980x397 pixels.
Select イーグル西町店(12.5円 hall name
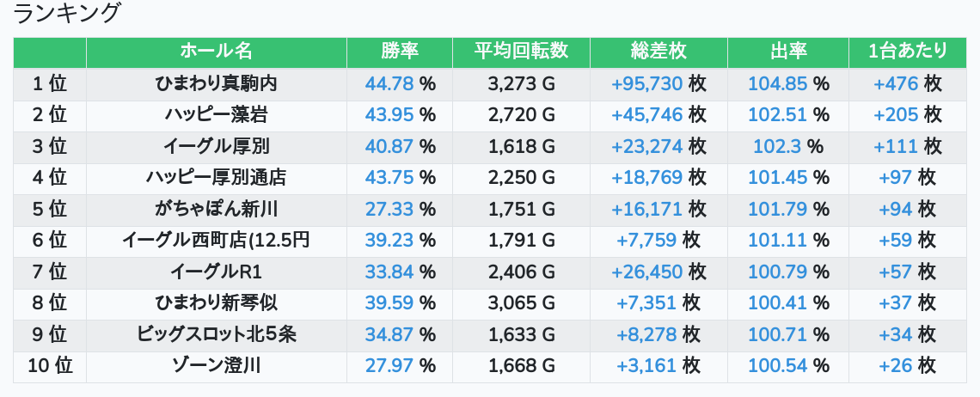pos(216,240)
